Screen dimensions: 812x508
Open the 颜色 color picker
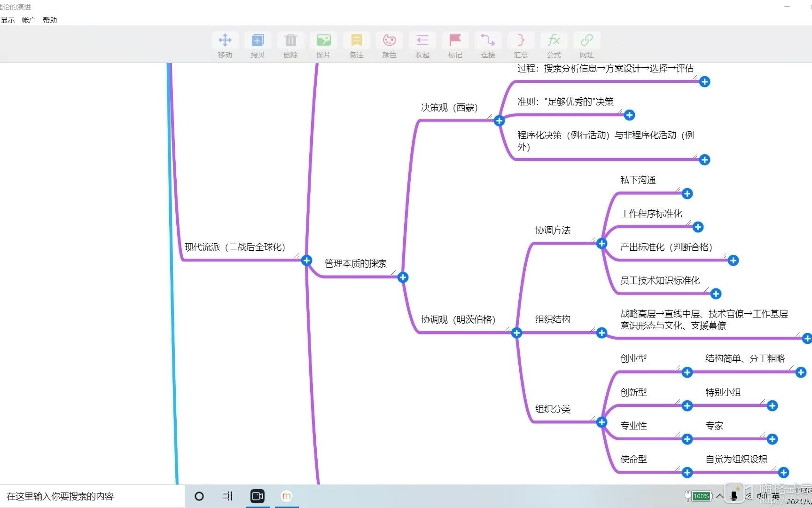pos(389,45)
